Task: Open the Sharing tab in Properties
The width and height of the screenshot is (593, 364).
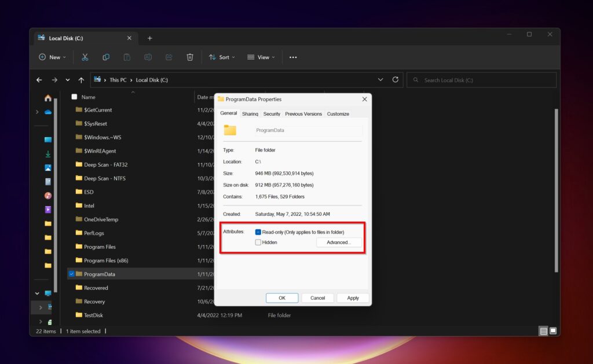Action: tap(250, 114)
